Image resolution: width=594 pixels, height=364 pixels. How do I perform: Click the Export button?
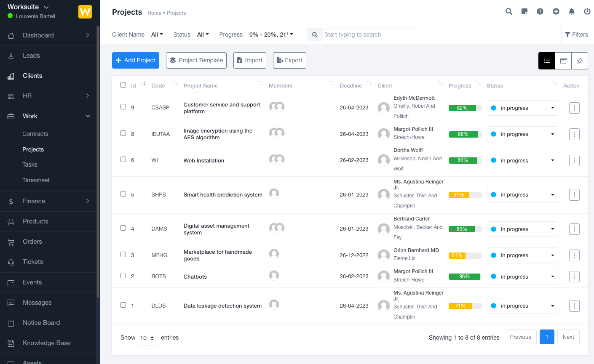[x=289, y=60]
